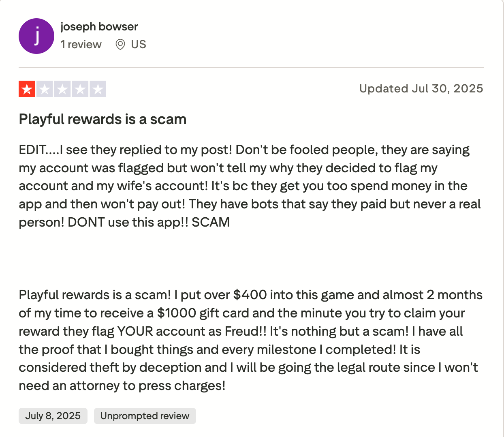
Task: Click the third gray star
Action: pos(62,89)
